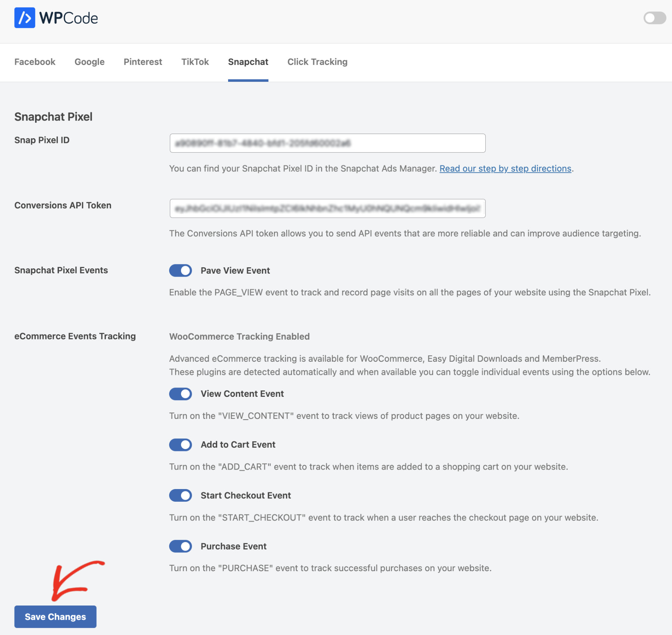Switch to the Google tab
Viewport: 672px width, 635px height.
pos(90,62)
